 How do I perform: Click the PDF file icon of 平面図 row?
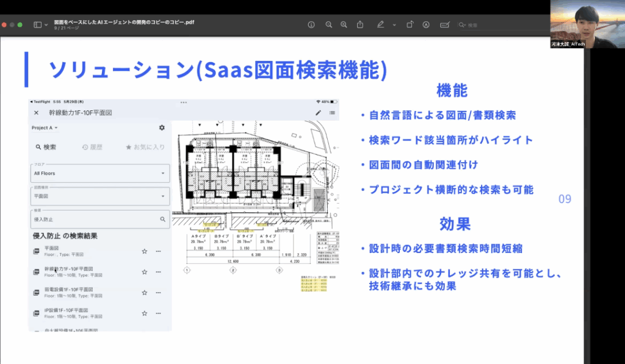point(36,251)
